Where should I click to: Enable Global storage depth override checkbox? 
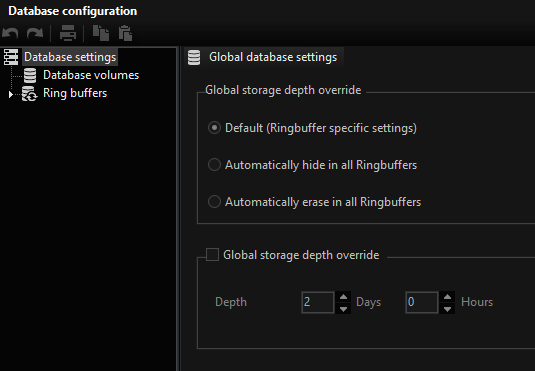pos(212,255)
